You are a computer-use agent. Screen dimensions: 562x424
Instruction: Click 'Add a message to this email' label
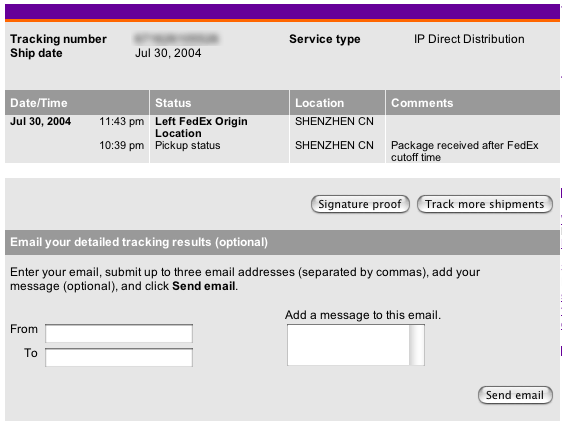pyautogui.click(x=363, y=315)
